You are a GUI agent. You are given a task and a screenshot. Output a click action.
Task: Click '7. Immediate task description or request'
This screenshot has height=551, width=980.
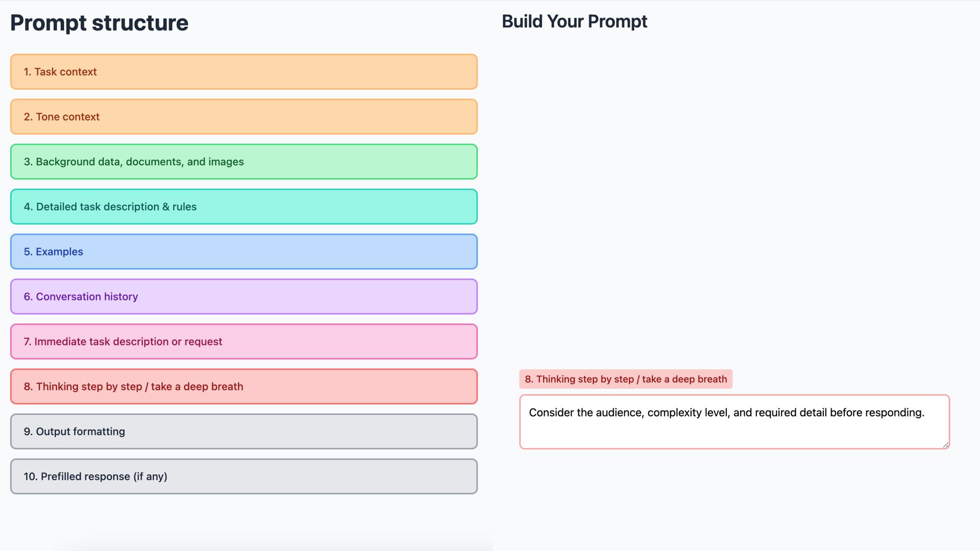click(x=244, y=341)
